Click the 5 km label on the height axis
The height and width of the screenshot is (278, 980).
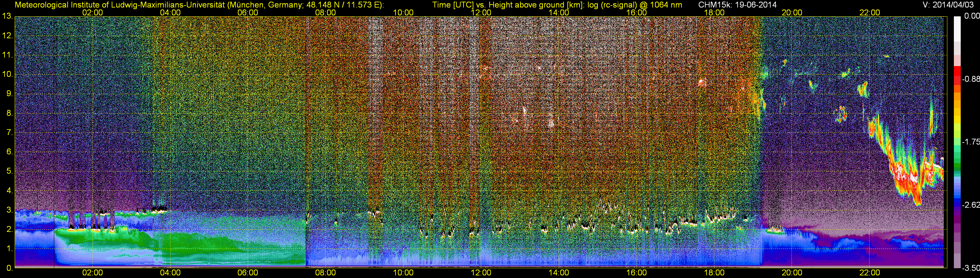coord(9,171)
